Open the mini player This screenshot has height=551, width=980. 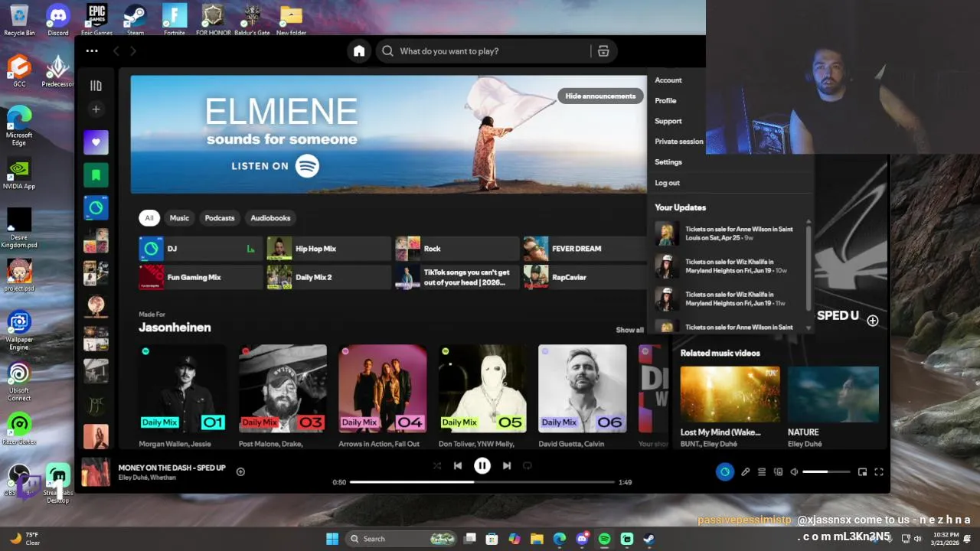tap(862, 472)
